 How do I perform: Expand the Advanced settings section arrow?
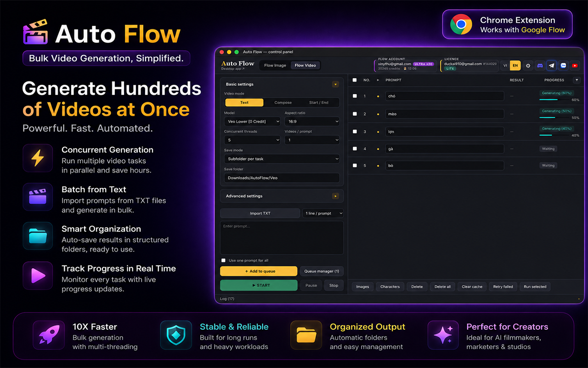tap(335, 196)
